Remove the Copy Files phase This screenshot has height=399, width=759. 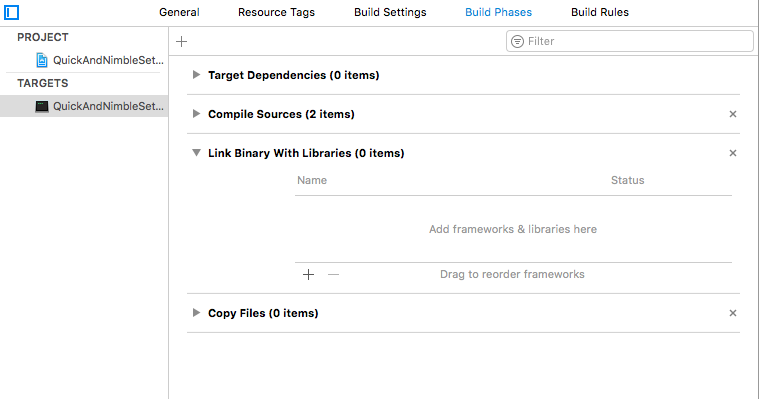tap(733, 313)
